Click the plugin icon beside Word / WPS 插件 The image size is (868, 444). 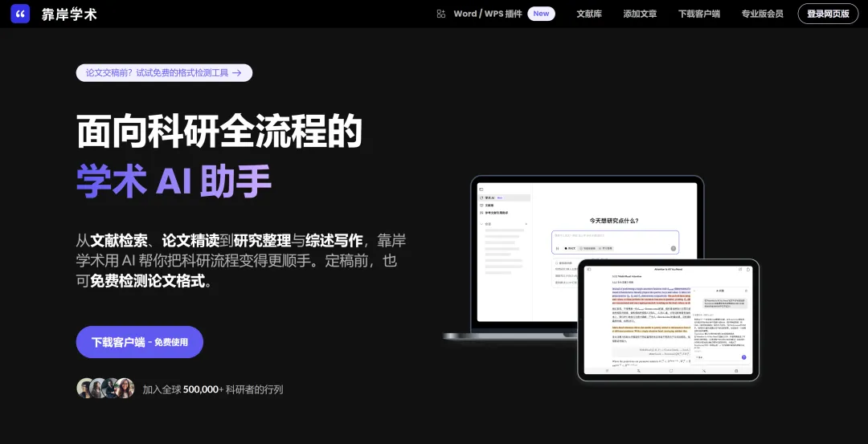(441, 14)
